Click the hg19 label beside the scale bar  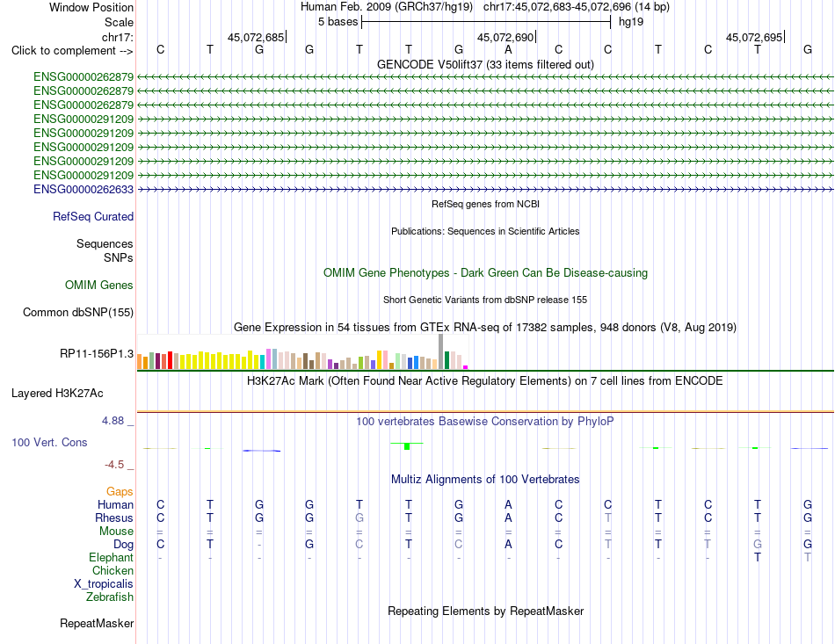coord(630,22)
